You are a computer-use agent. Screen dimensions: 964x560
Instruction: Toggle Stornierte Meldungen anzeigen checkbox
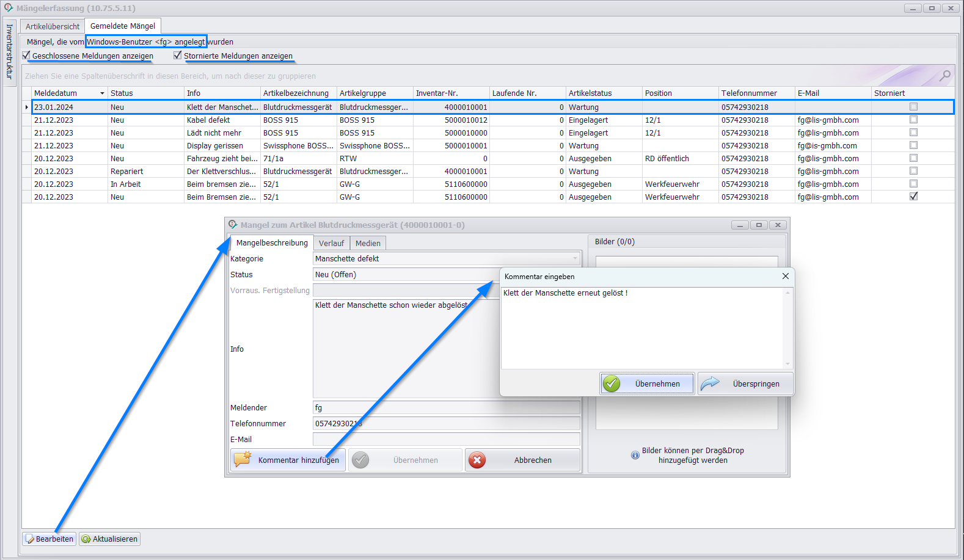178,56
